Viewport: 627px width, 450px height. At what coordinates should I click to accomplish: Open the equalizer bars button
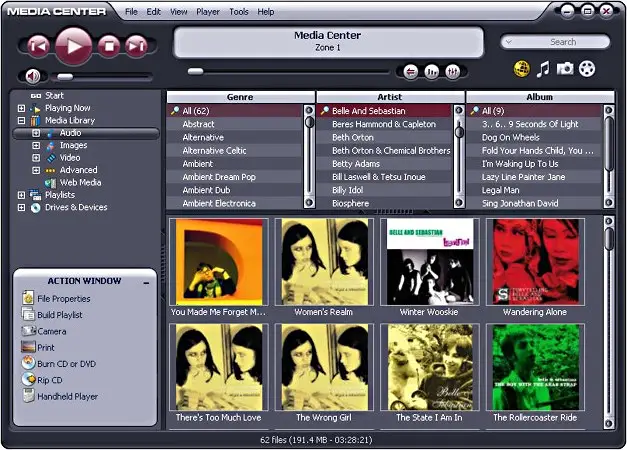(432, 71)
